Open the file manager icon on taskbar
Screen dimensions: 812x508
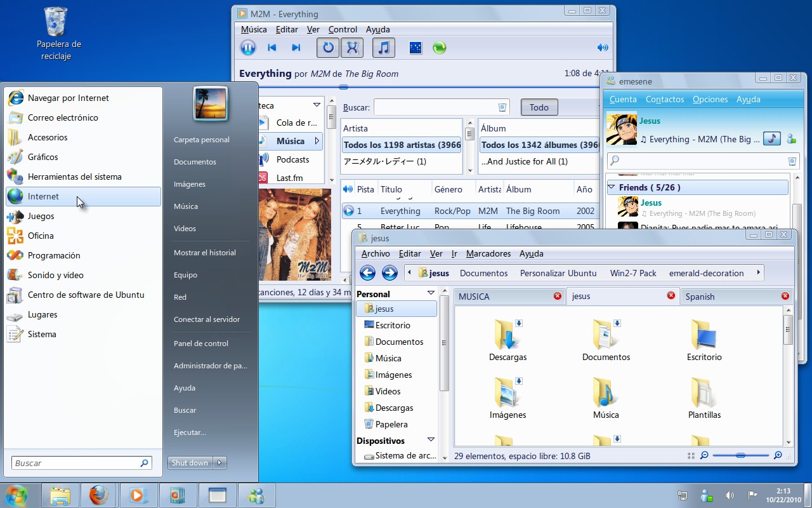(x=60, y=495)
